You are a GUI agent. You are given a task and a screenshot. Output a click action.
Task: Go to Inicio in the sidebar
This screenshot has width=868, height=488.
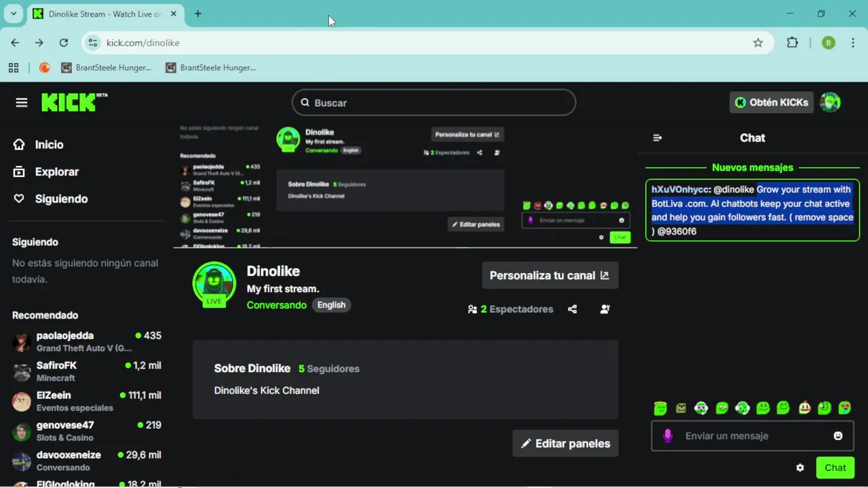[39, 144]
